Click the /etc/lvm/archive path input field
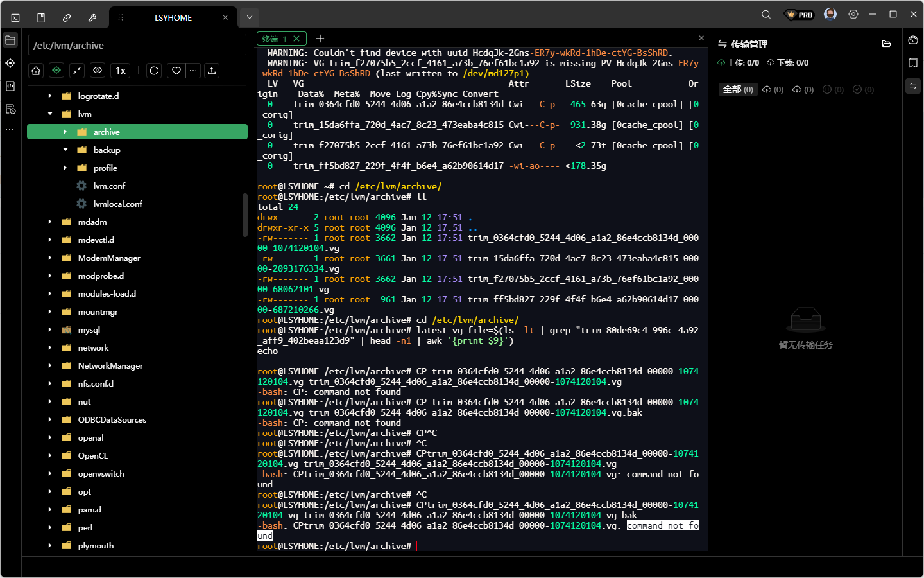Viewport: 924px width, 578px height. click(x=137, y=46)
